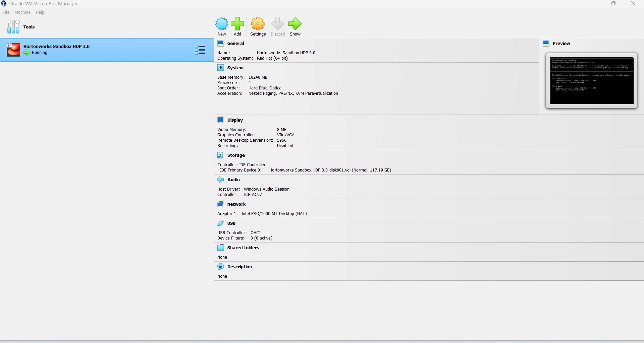Screen dimensions: 644x343
Task: Click the Red Hat VM OS icon
Action: (13, 50)
